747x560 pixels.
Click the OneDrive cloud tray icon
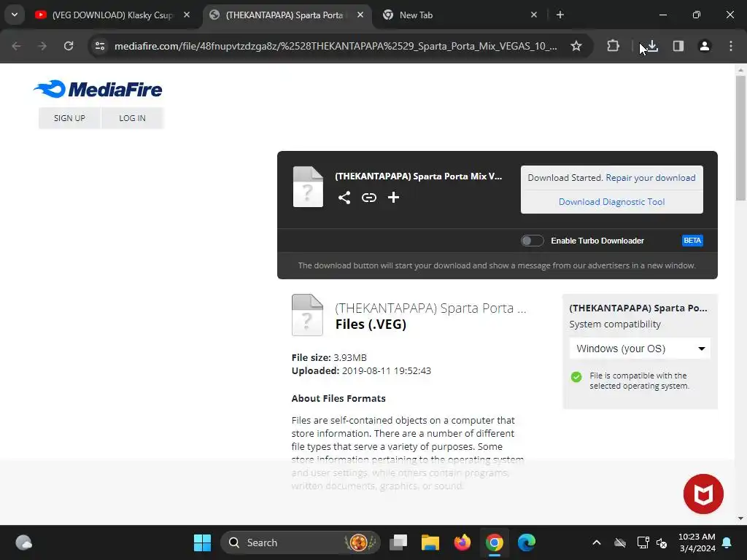620,542
